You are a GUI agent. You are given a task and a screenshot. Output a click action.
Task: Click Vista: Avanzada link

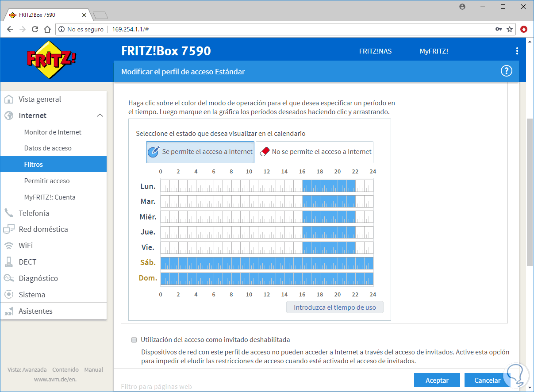pyautogui.click(x=27, y=369)
